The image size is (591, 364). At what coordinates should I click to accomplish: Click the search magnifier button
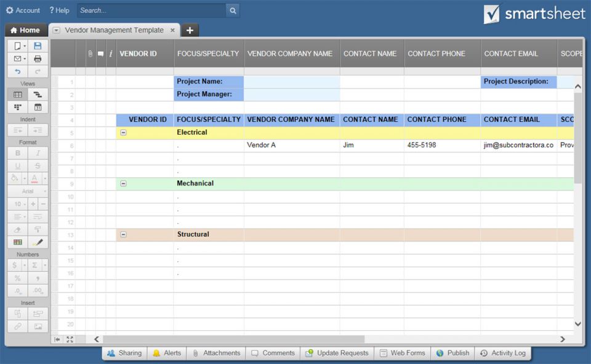coord(233,10)
